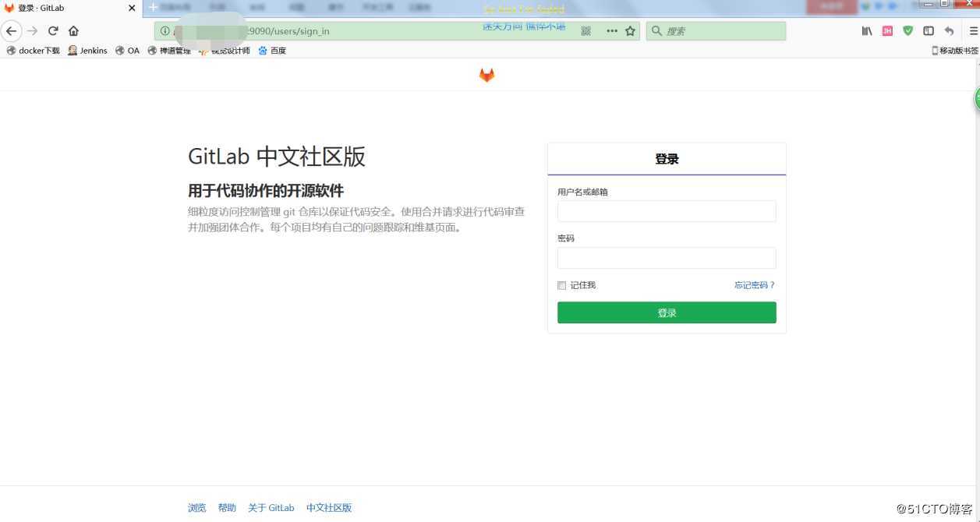Click the GitLab 中文社区版 heading
Image resolution: width=980 pixels, height=522 pixels.
click(277, 157)
